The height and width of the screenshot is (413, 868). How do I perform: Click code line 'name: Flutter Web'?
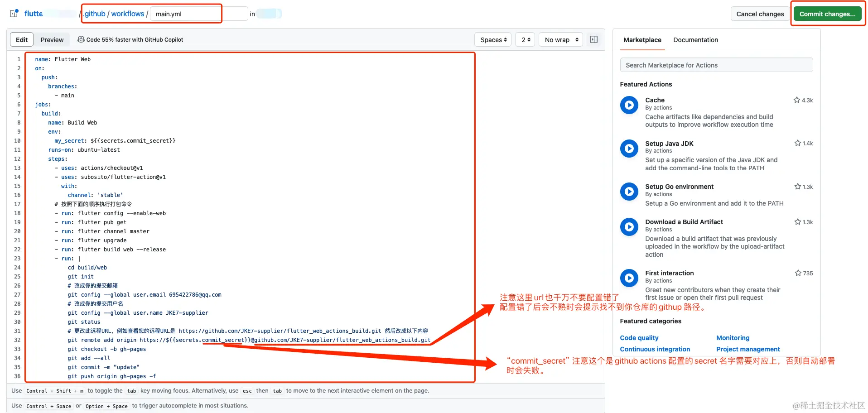[63, 59]
